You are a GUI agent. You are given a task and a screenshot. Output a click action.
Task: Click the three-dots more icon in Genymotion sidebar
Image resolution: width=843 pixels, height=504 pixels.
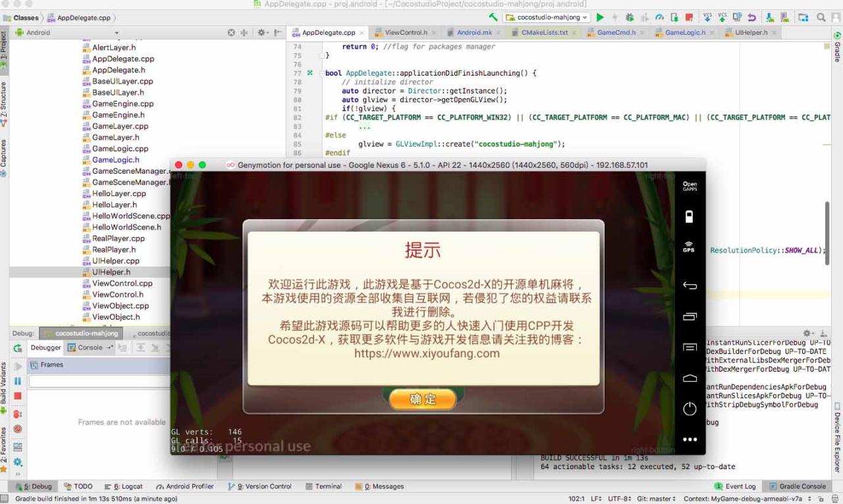pyautogui.click(x=690, y=440)
